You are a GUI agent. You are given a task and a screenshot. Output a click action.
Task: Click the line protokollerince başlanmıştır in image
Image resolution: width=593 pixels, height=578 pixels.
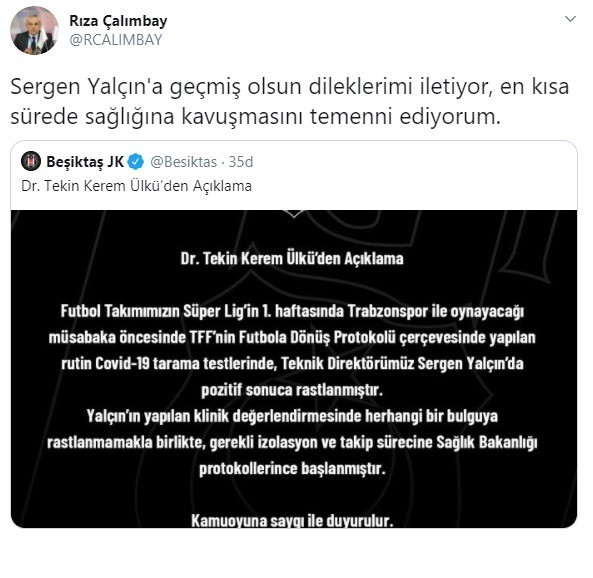coord(292,469)
